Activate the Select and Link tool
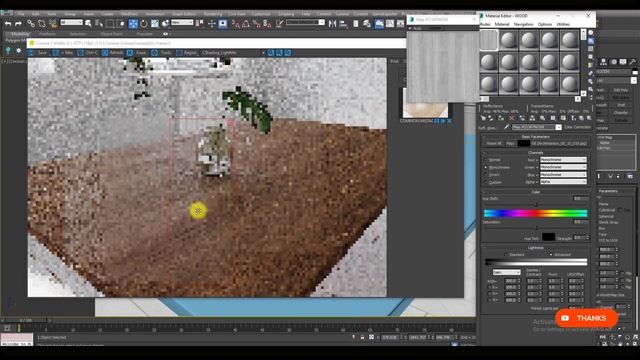 (x=31, y=24)
